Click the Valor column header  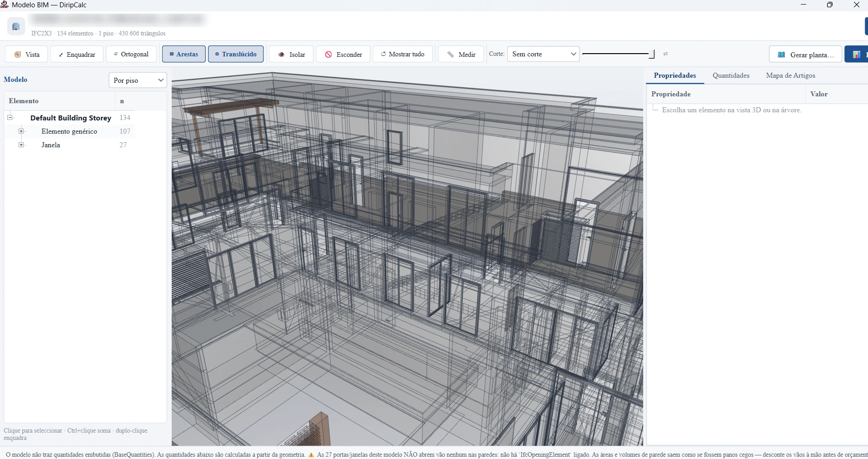pos(837,94)
